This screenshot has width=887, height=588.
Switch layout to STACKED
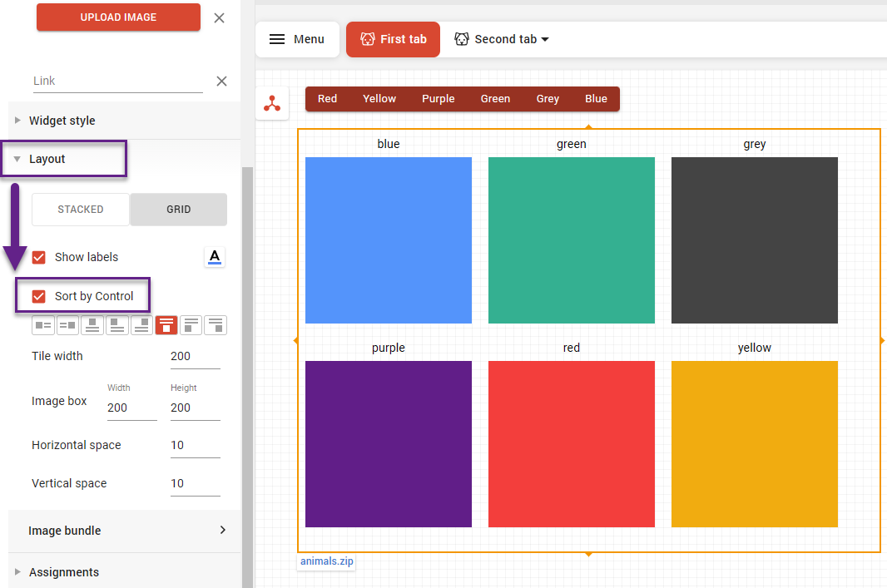coord(81,210)
